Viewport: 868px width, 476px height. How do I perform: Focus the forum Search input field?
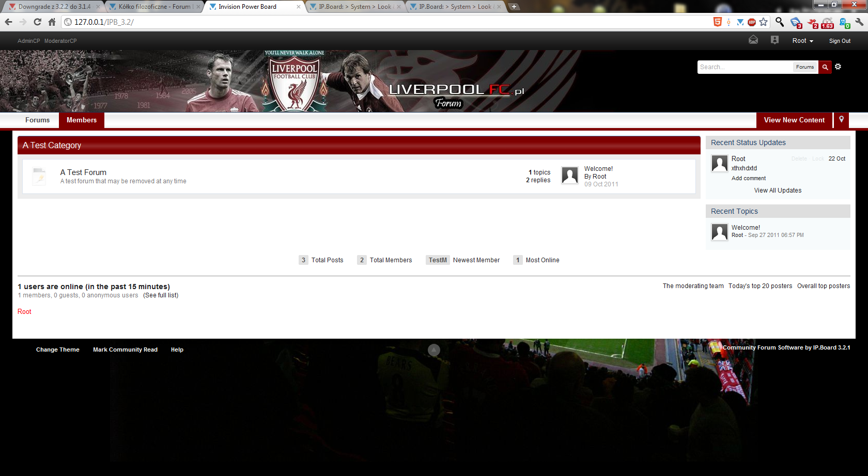click(x=745, y=67)
